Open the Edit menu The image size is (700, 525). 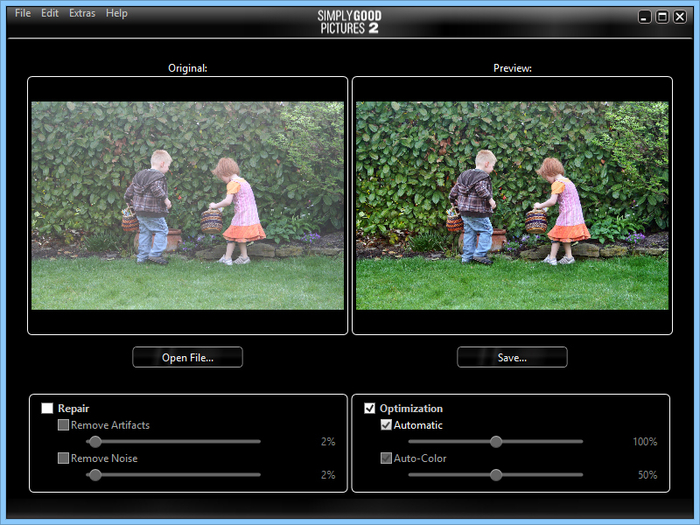[x=50, y=13]
